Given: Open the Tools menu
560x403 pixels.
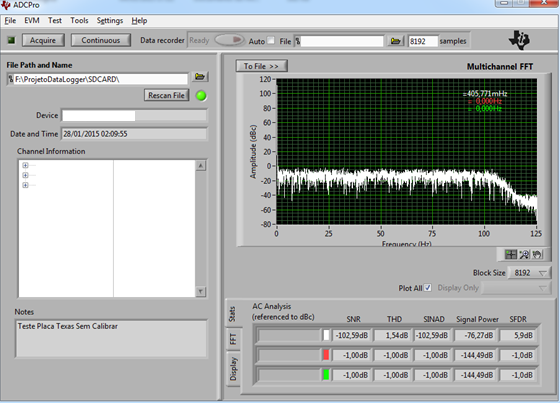Looking at the screenshot, I should [x=79, y=21].
